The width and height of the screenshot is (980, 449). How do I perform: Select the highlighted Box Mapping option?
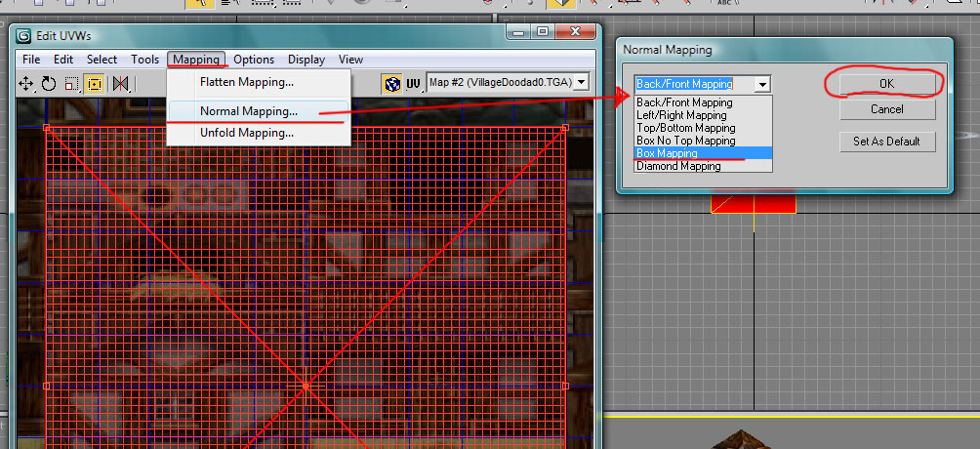(703, 153)
